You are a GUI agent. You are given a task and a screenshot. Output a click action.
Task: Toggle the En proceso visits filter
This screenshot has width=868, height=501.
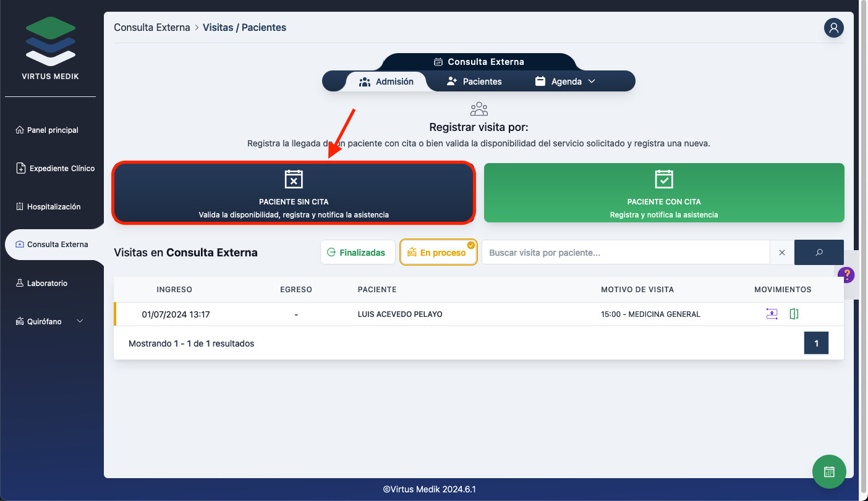point(438,252)
